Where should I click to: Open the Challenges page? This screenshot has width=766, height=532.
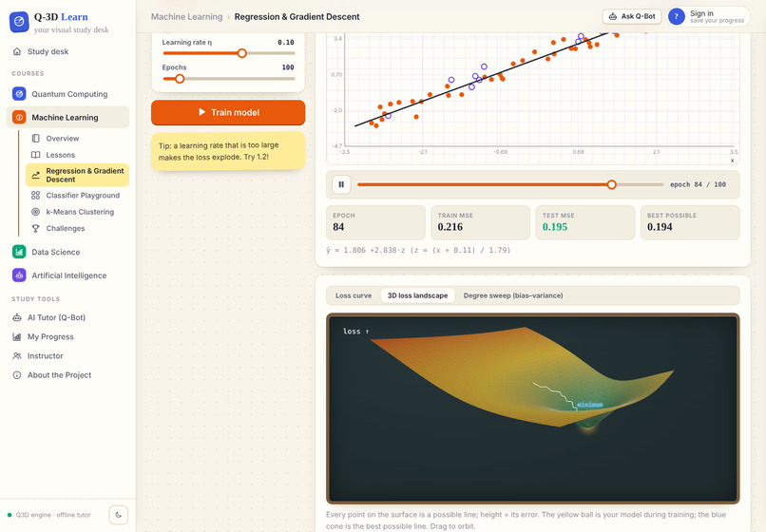(78, 228)
